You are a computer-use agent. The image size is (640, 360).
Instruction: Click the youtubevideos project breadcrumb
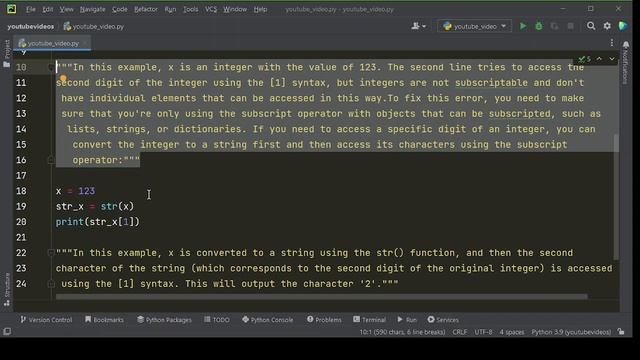pyautogui.click(x=31, y=27)
